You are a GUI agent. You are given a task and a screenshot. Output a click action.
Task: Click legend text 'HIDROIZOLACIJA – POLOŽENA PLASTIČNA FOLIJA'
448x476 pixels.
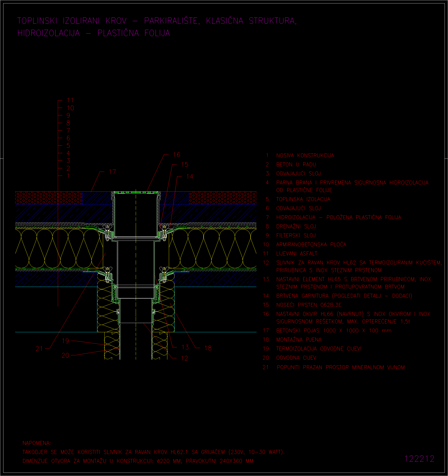339,217
